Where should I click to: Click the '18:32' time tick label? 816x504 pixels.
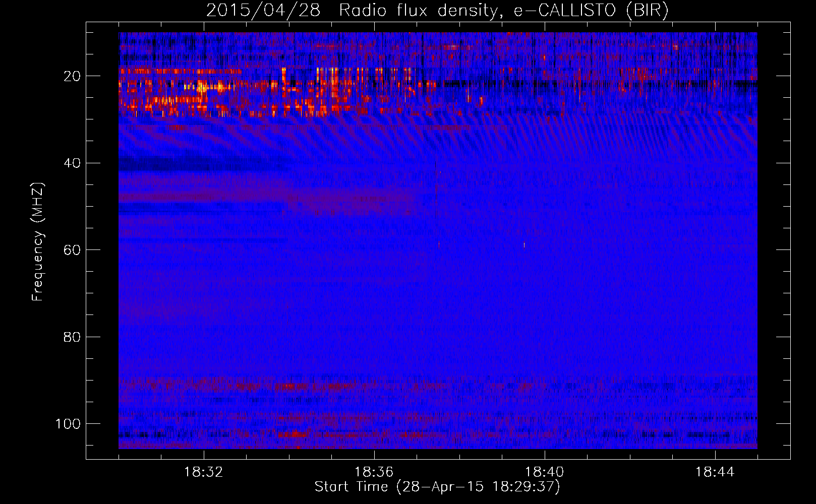pyautogui.click(x=204, y=472)
